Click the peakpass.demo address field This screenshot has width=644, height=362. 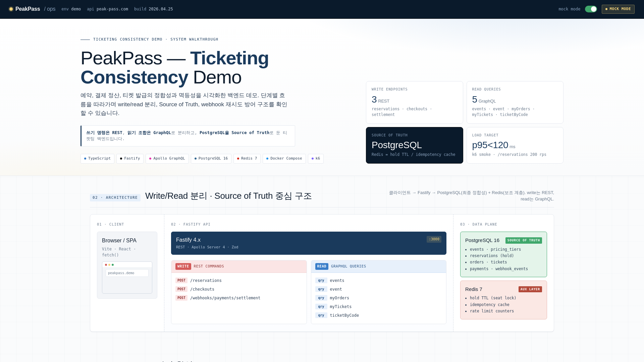pyautogui.click(x=127, y=273)
